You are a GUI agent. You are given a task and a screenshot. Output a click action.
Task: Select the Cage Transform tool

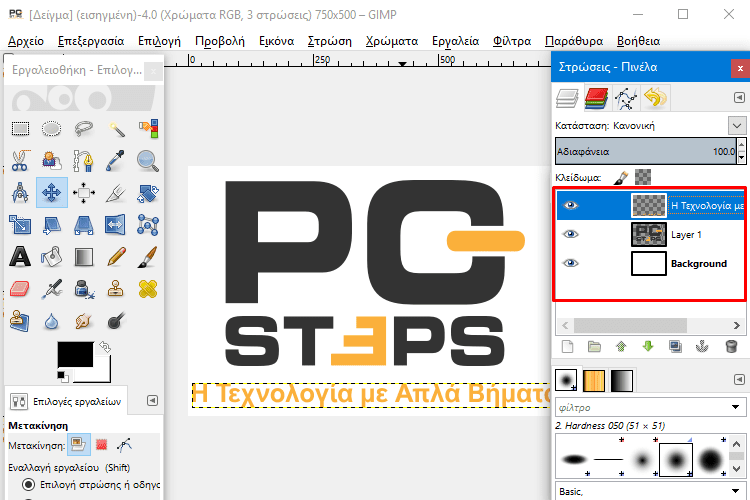(x=148, y=225)
